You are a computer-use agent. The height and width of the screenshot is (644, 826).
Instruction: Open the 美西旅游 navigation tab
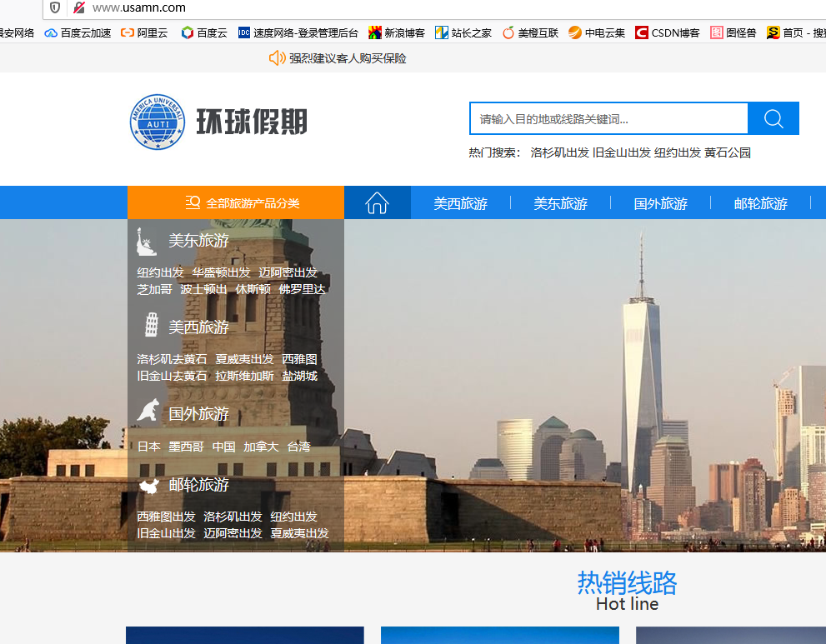[460, 203]
